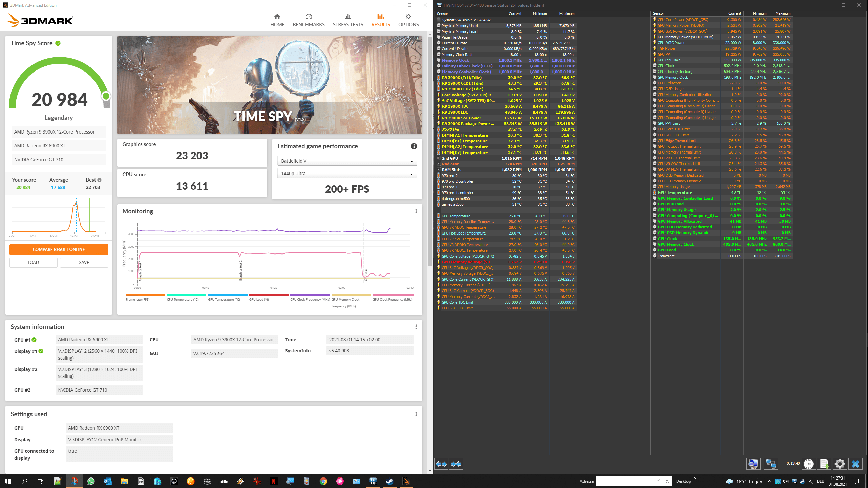868x488 pixels.
Task: Click the DEU language indicator
Action: [820, 481]
